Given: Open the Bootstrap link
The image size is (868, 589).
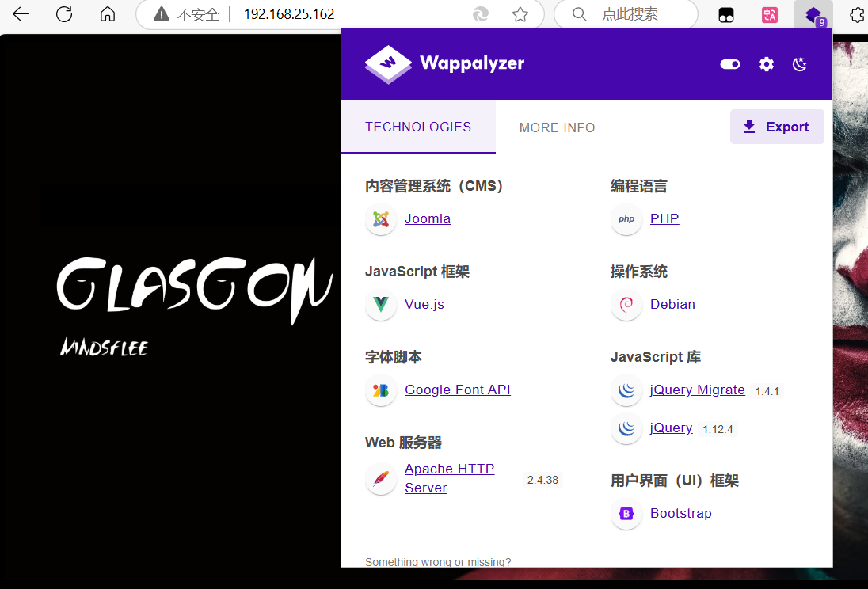Looking at the screenshot, I should pos(681,513).
